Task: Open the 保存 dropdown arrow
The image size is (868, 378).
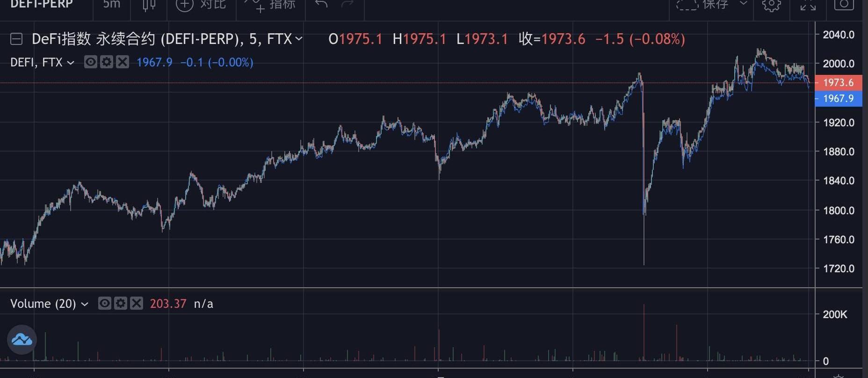Action: pyautogui.click(x=743, y=4)
